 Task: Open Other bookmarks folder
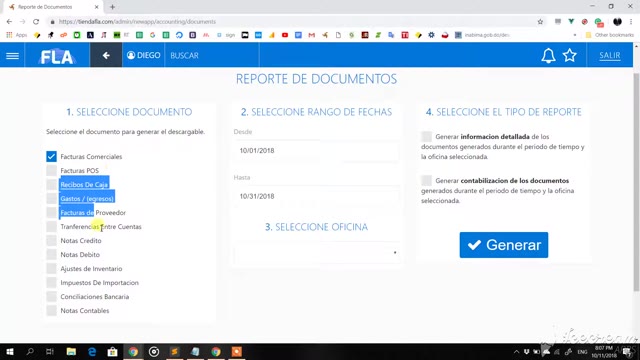(609, 35)
